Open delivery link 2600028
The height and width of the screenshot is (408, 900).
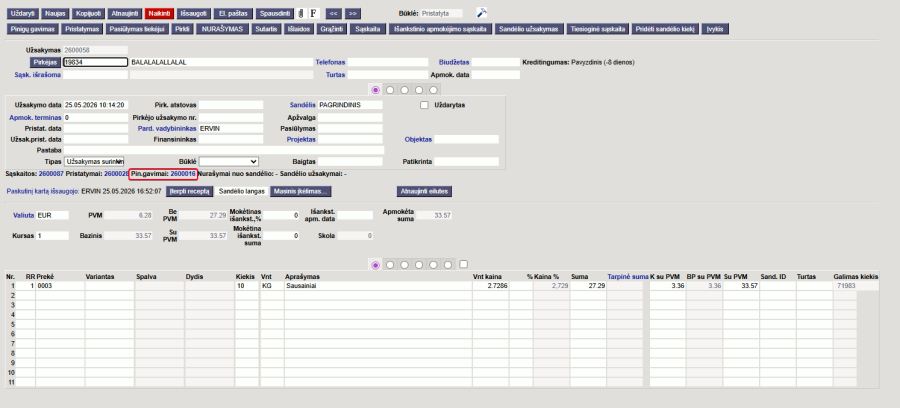point(117,173)
